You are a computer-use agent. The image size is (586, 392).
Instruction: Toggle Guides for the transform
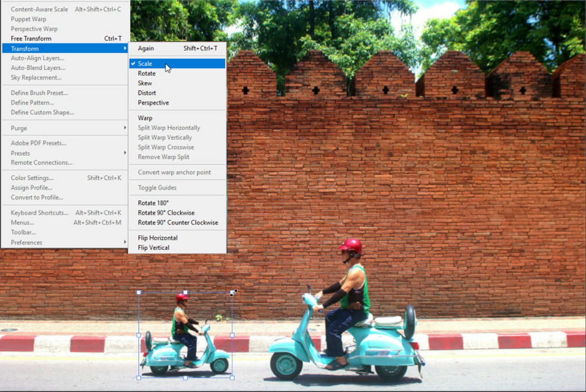click(x=157, y=188)
